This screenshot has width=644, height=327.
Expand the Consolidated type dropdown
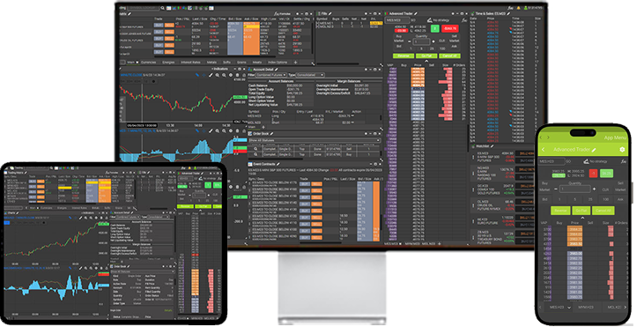310,75
